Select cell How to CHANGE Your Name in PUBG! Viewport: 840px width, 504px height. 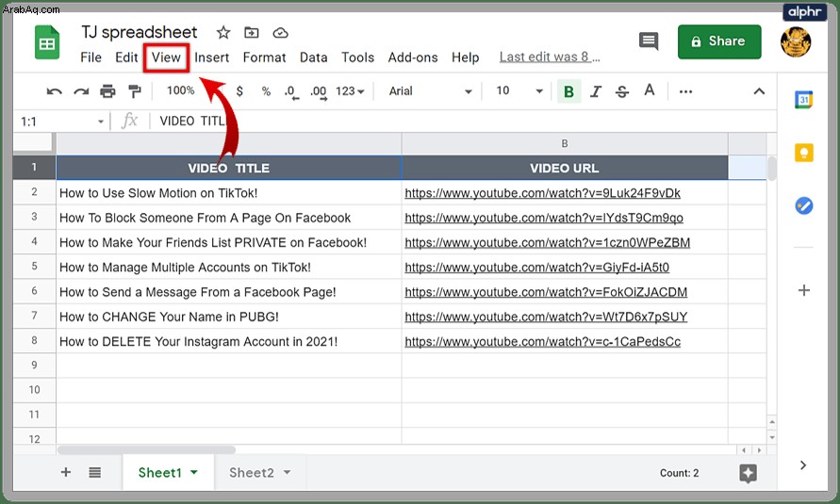[229, 317]
